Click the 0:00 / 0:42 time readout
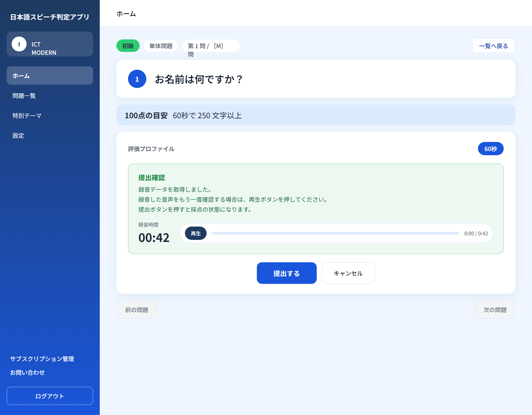 (x=476, y=234)
